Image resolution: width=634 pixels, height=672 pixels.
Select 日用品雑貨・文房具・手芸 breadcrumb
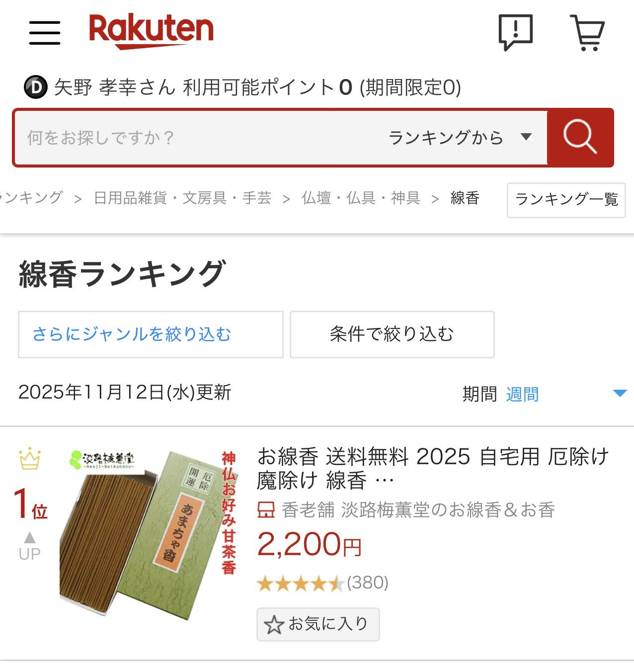click(182, 198)
